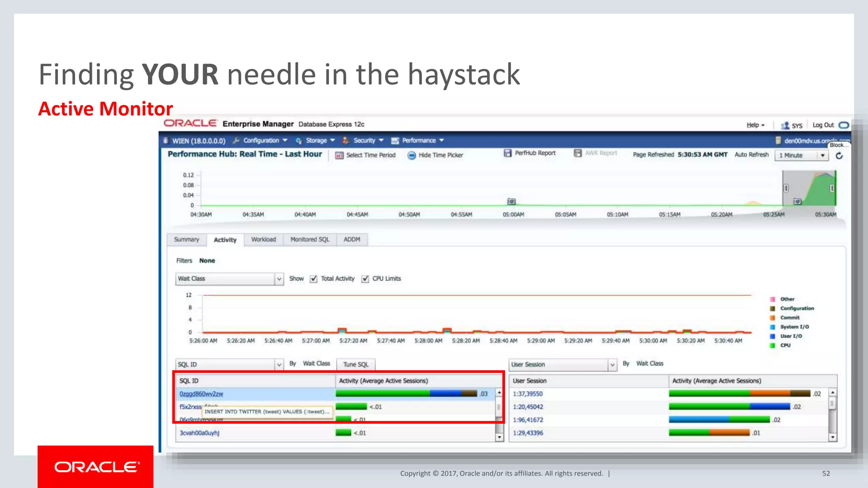
Task: Switch to the Workload tab
Action: 264,239
